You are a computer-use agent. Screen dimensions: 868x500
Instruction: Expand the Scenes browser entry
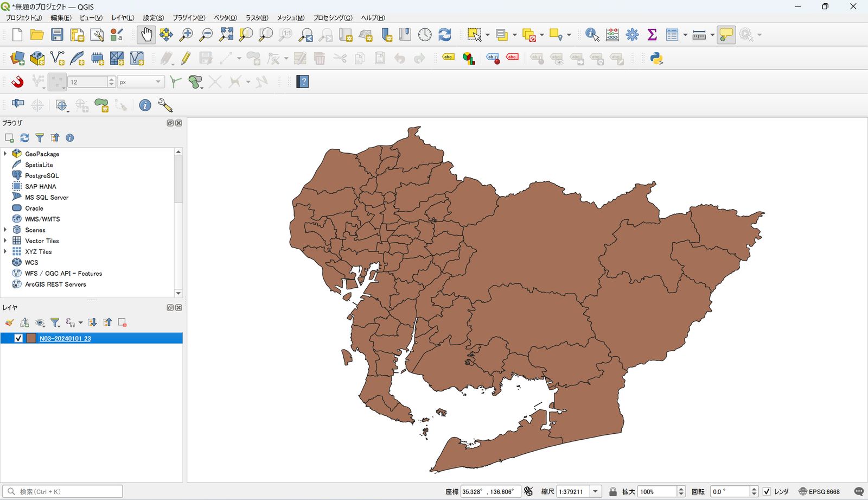click(x=5, y=230)
